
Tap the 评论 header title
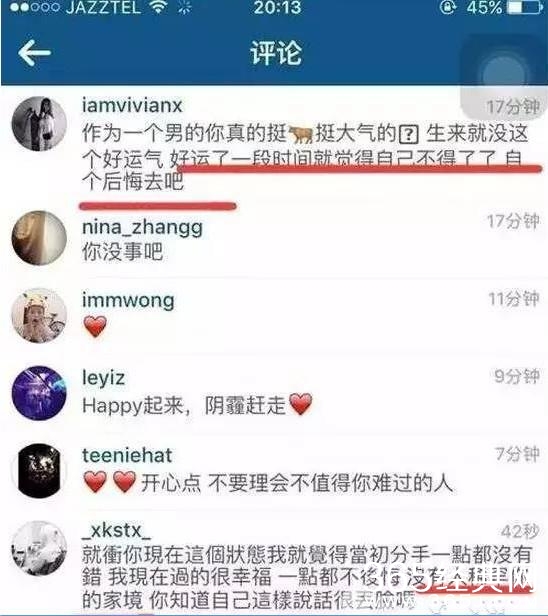click(276, 53)
